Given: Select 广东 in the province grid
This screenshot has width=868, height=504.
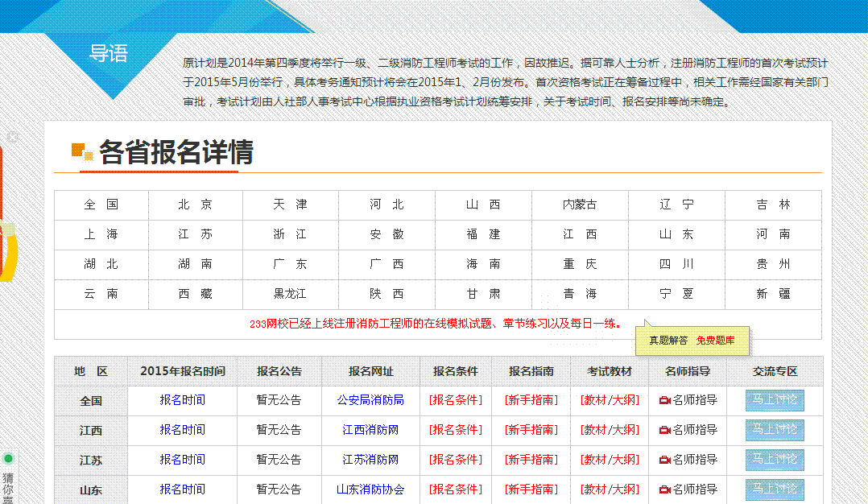Looking at the screenshot, I should (x=290, y=264).
